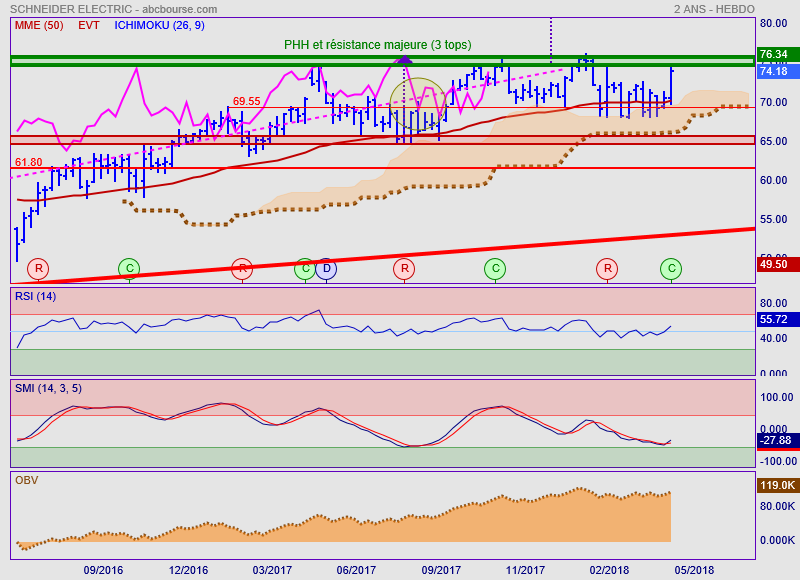Click the 0.000K OBV axis label
The width and height of the screenshot is (800, 580).
click(x=777, y=540)
